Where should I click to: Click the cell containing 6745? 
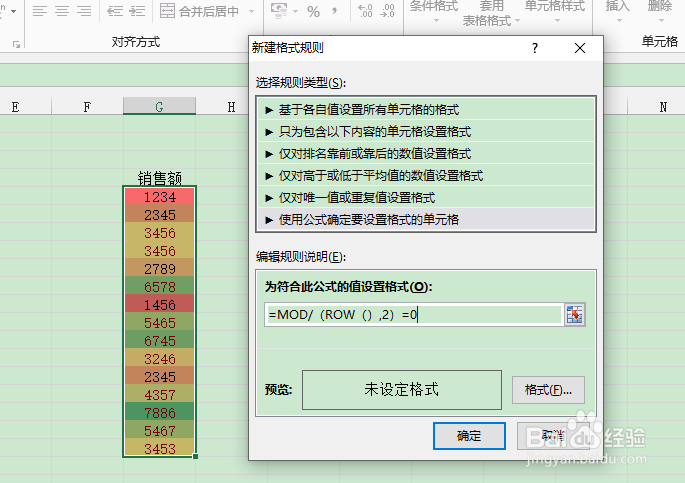(x=160, y=340)
